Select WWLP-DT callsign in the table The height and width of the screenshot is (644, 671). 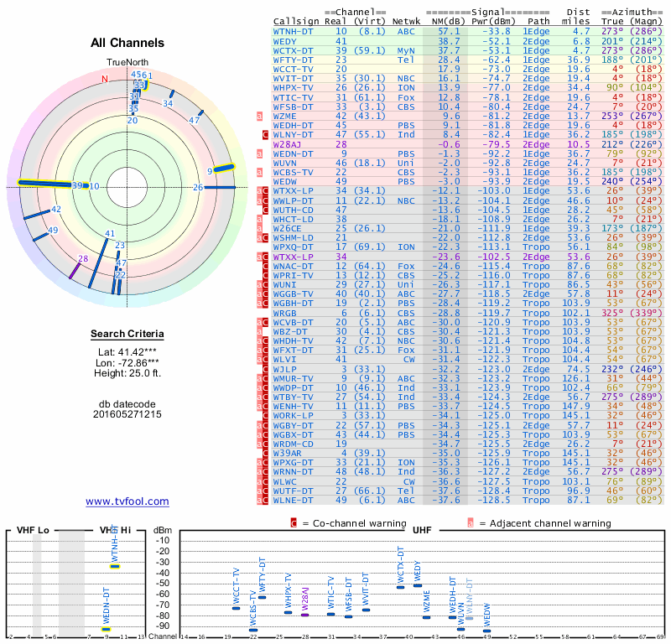(x=293, y=200)
